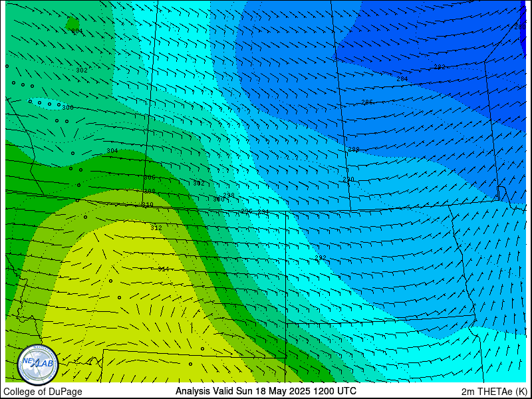Select the 314 contour label
Screen dimensions: 532x399
(x=164, y=269)
